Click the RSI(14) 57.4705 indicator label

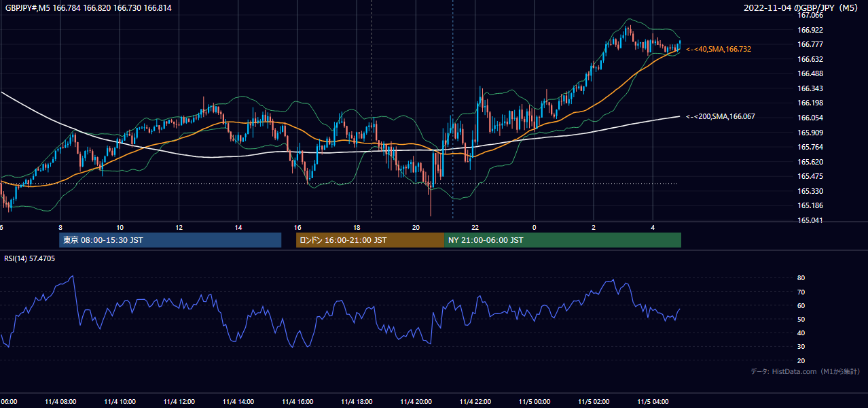tap(30, 258)
